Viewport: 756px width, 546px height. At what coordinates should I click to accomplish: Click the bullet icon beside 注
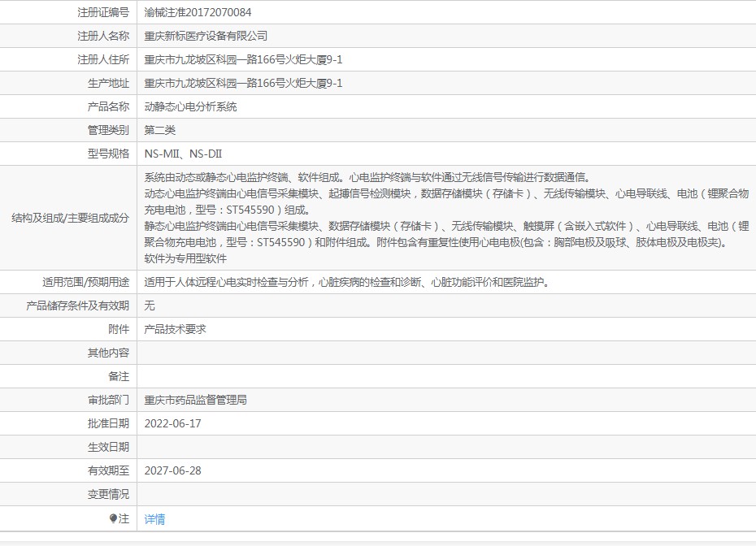(x=113, y=518)
